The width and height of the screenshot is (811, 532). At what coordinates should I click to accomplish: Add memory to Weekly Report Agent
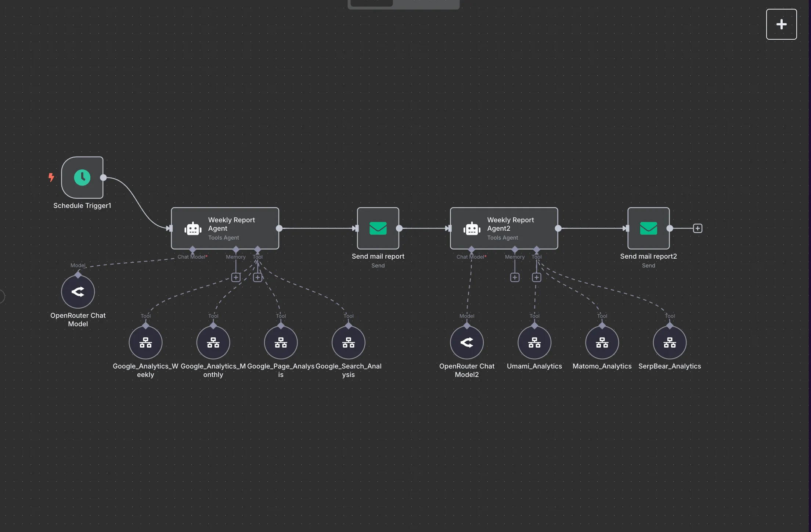[236, 277]
